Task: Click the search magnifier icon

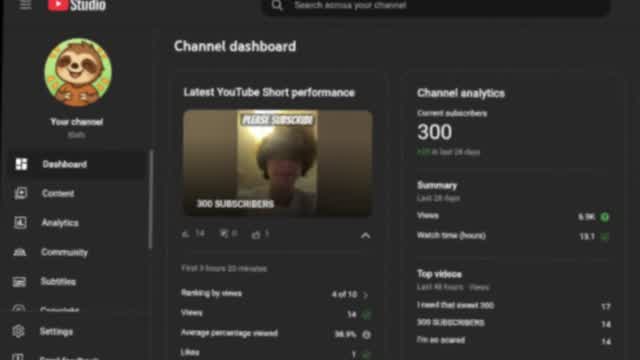Action: [277, 5]
